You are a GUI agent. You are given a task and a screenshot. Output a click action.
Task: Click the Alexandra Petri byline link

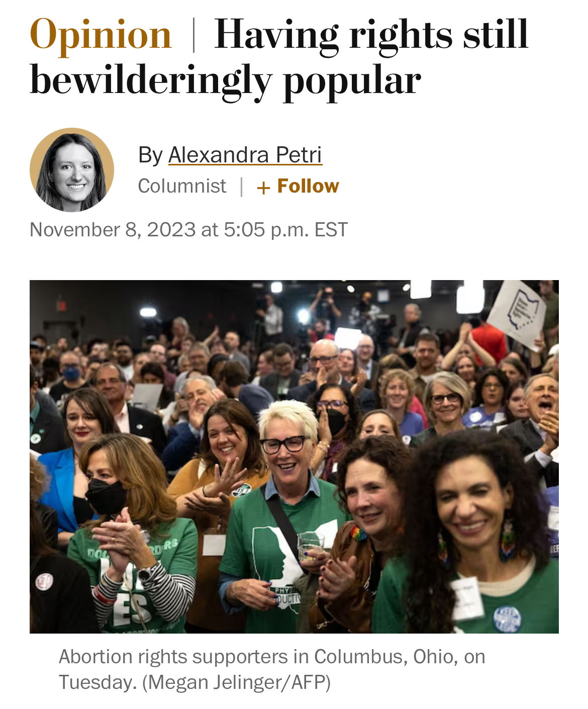click(x=245, y=155)
